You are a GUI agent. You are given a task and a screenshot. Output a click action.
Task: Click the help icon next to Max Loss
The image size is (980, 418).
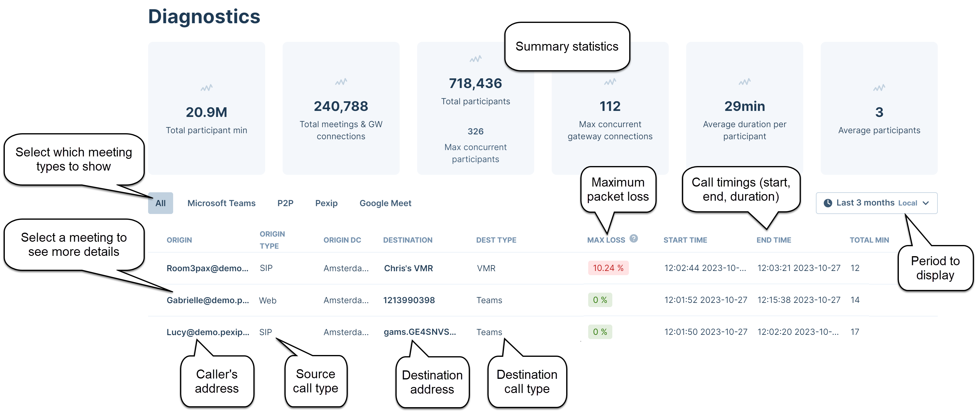pos(633,239)
